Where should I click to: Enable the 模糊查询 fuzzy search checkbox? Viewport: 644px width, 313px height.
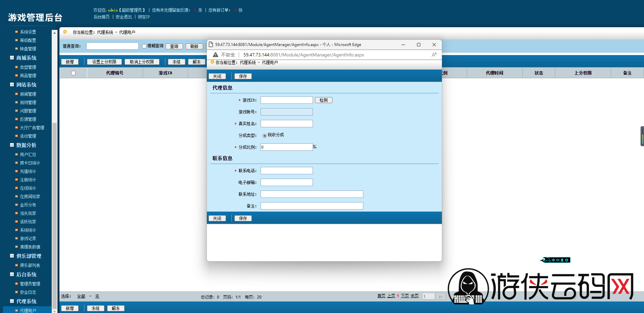144,46
